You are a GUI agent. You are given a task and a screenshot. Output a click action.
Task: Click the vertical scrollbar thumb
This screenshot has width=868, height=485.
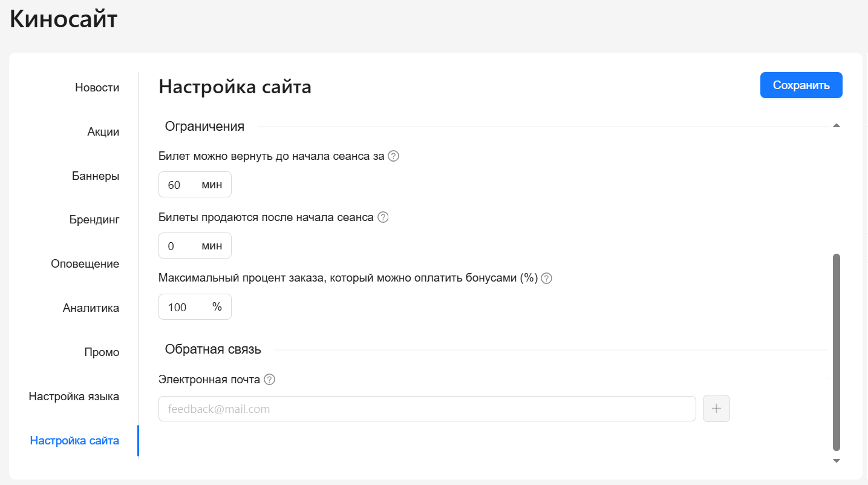[x=837, y=351]
